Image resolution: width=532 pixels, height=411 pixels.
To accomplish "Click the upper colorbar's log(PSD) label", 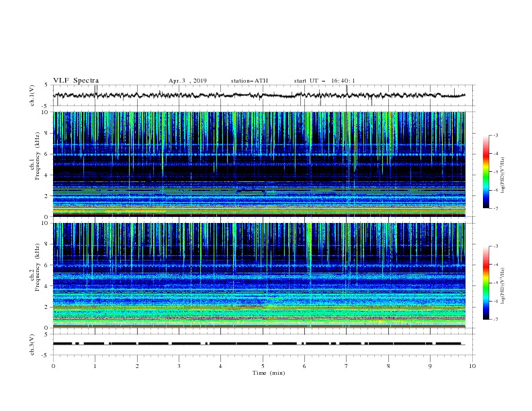I will coord(503,175).
